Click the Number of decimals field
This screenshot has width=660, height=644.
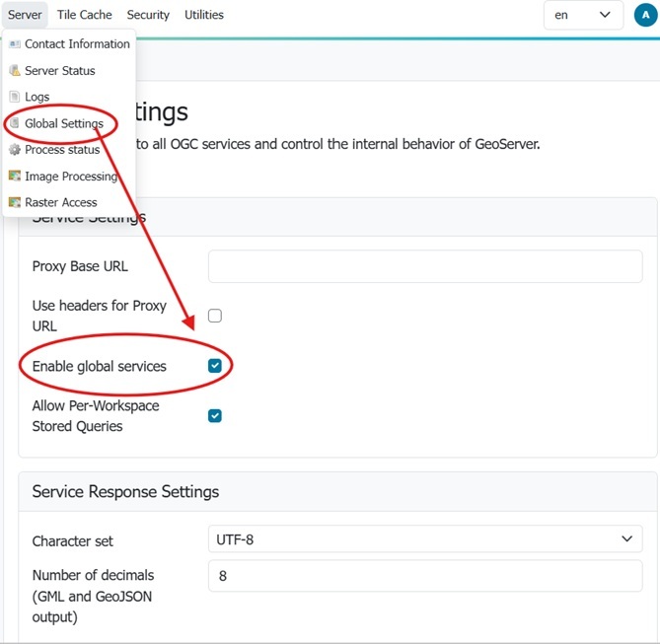pos(424,576)
